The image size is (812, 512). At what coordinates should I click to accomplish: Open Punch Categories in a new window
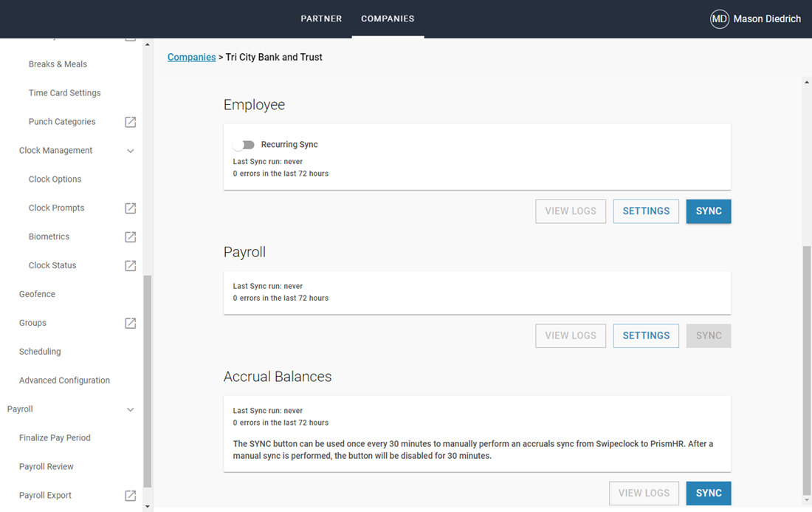130,121
